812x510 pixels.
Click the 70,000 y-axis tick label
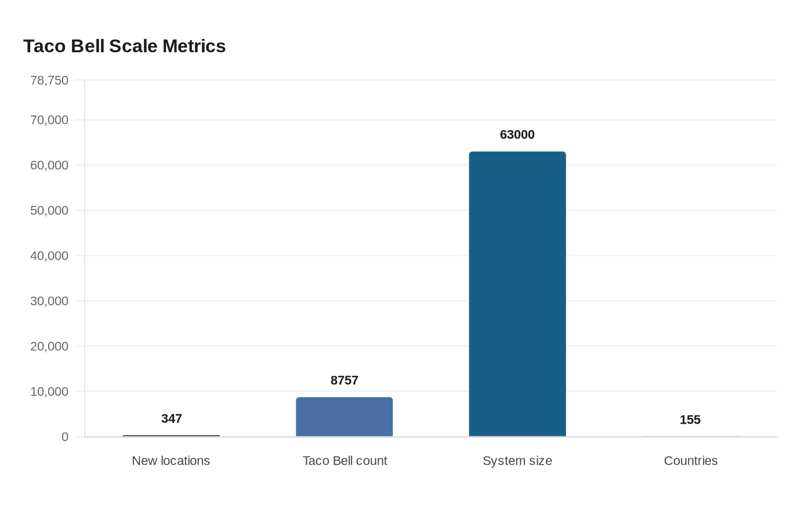49,119
